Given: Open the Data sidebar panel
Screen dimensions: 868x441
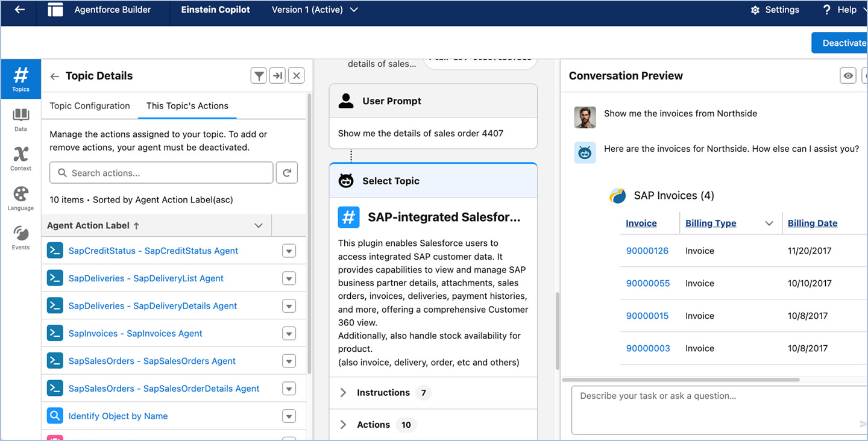Looking at the screenshot, I should 20,120.
